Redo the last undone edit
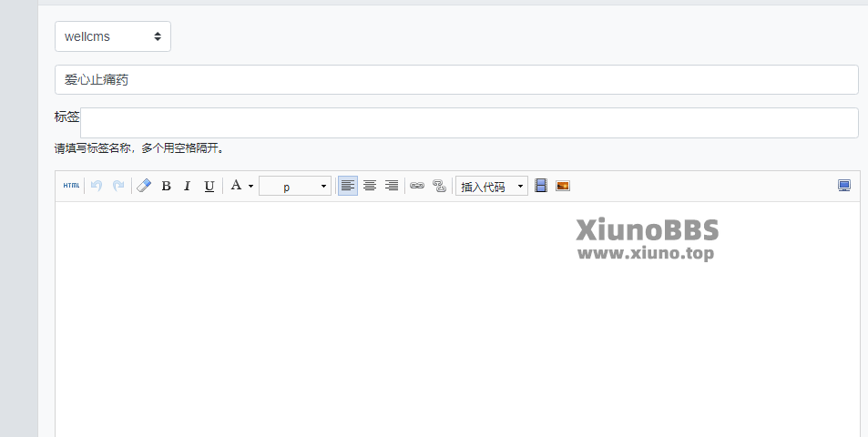 117,186
